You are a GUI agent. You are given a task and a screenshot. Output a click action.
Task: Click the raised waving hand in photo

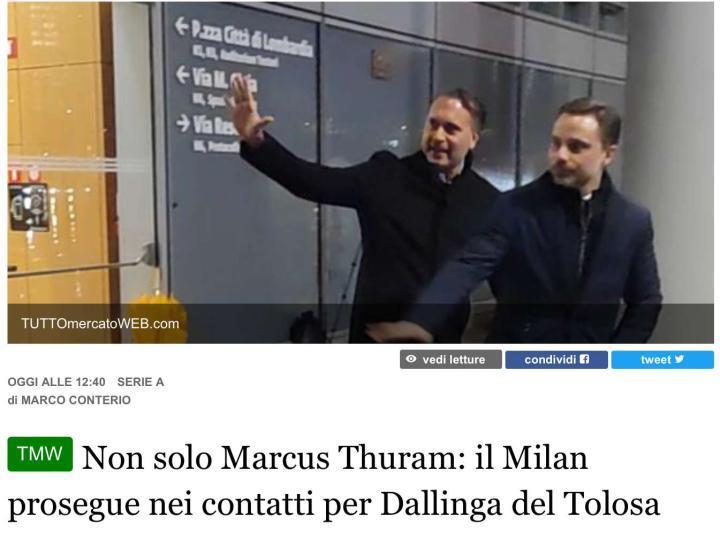(248, 109)
